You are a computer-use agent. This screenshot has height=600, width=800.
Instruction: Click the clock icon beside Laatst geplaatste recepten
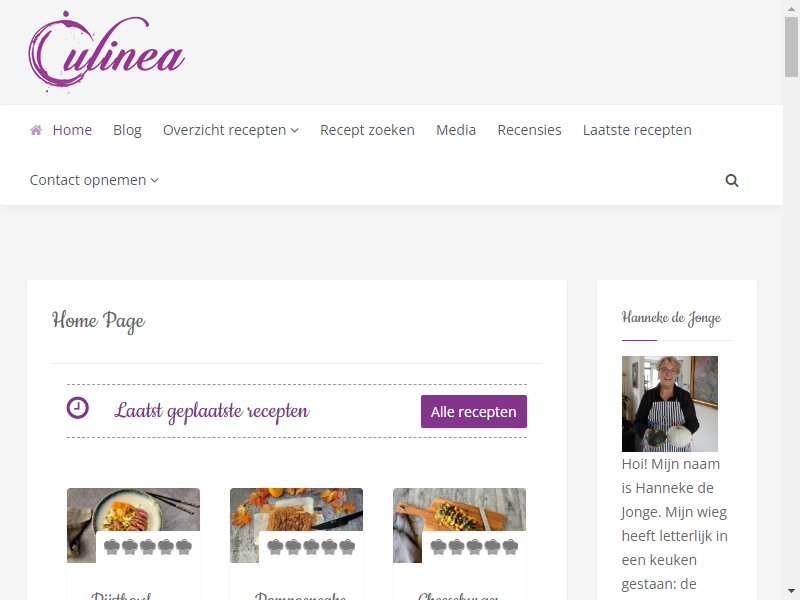point(78,408)
